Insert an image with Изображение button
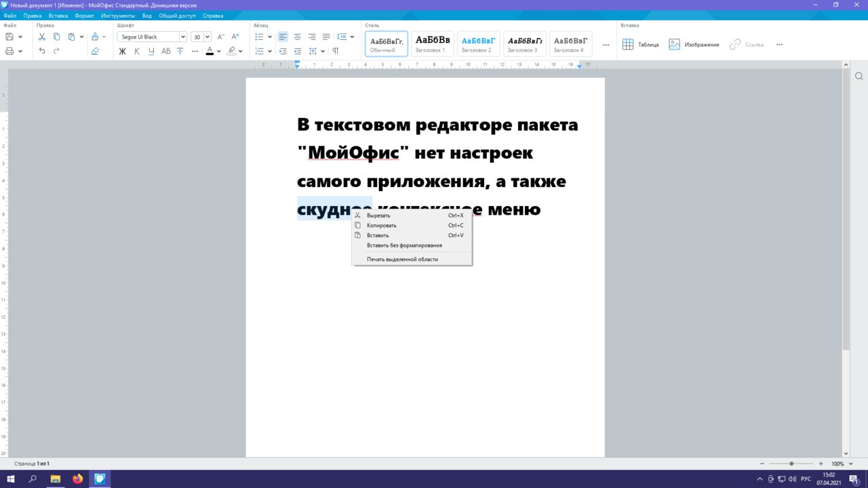 coord(694,45)
